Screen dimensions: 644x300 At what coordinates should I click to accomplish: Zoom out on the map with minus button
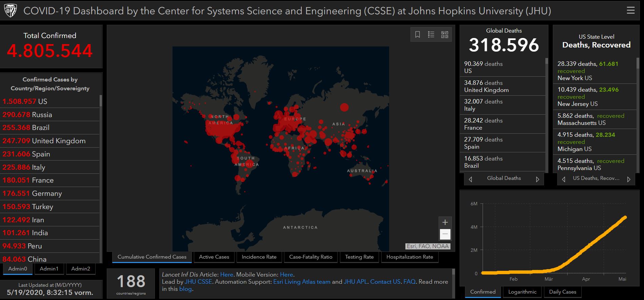tap(445, 234)
